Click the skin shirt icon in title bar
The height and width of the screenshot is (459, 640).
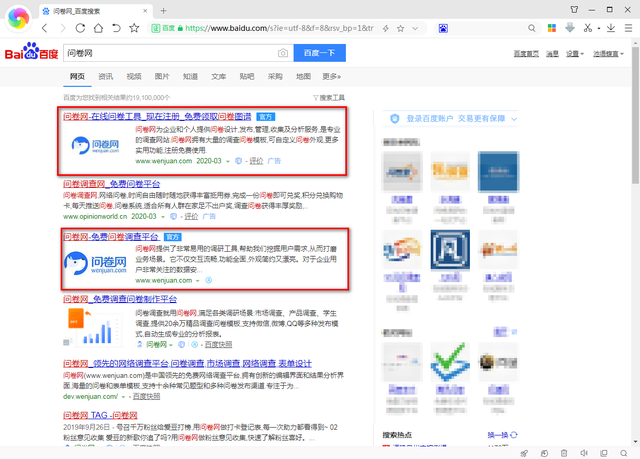click(x=574, y=9)
